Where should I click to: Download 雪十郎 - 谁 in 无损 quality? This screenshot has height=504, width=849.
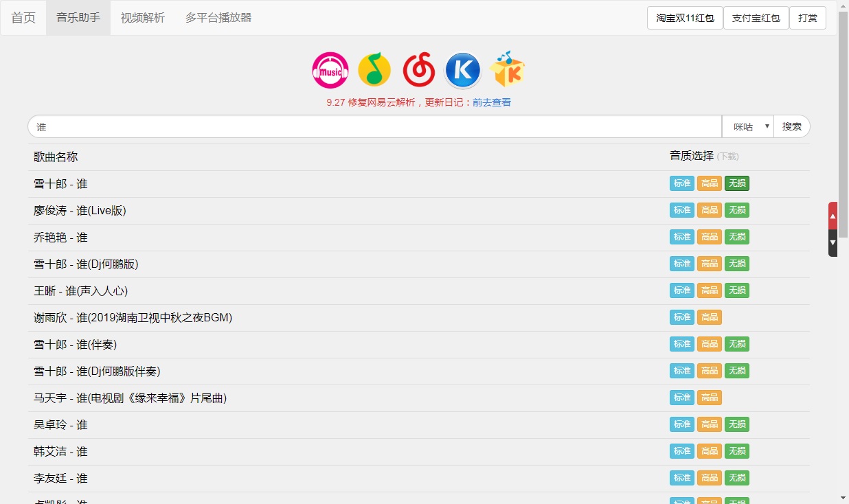[x=737, y=183]
